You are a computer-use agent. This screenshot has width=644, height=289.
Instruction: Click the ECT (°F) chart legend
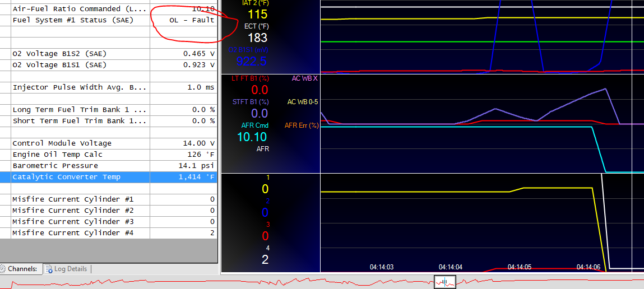coord(257,26)
